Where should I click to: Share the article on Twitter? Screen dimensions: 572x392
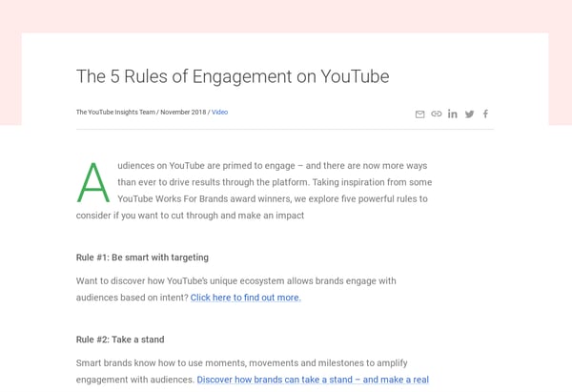click(469, 114)
